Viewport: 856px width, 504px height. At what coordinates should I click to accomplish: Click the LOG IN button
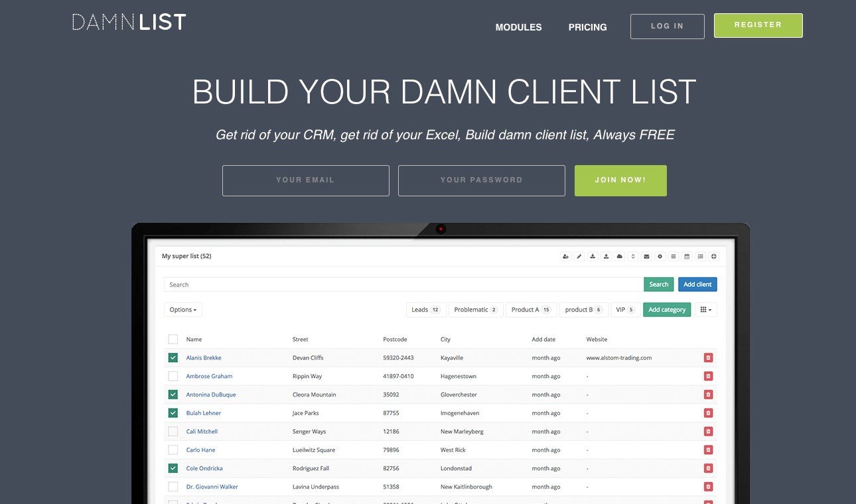tap(668, 27)
